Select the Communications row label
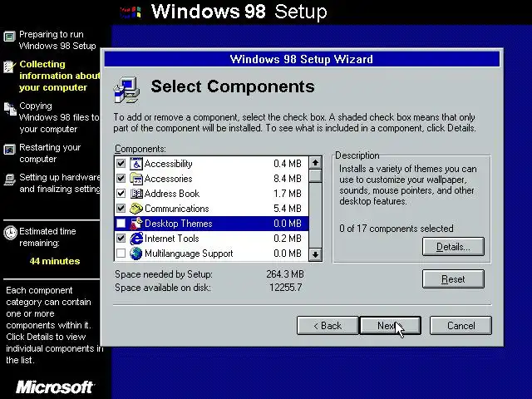Viewport: 532px width, 399px height. pyautogui.click(x=177, y=209)
